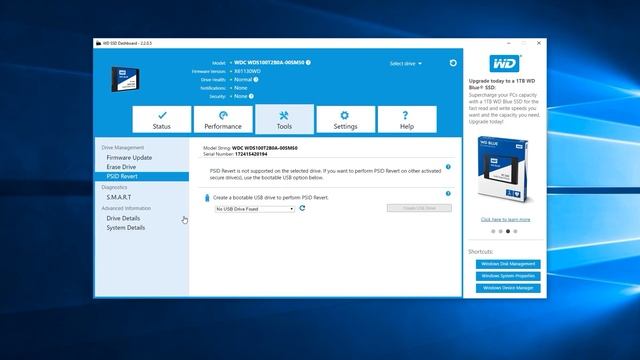Expand the No USB Drive Found dropdown

[x=255, y=209]
